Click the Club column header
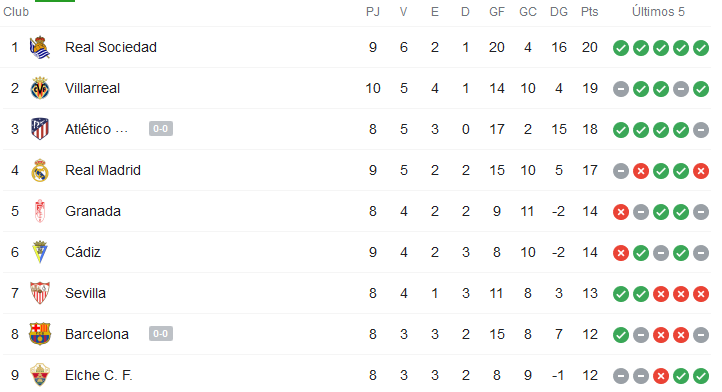 point(16,12)
